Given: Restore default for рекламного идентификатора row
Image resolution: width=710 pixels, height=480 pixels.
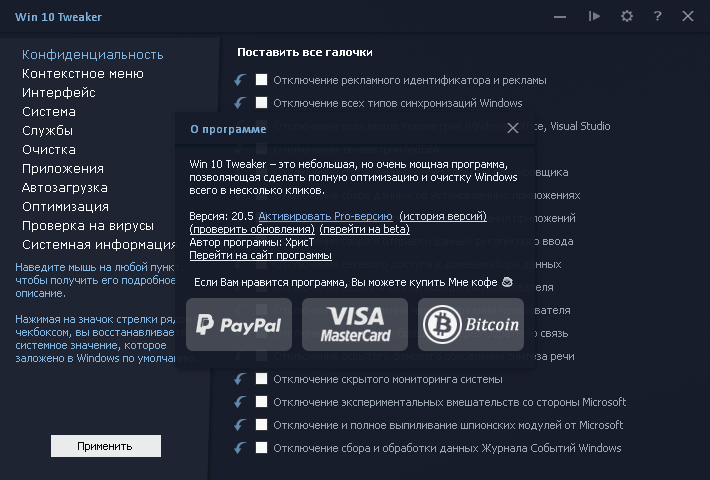Looking at the screenshot, I should point(240,80).
